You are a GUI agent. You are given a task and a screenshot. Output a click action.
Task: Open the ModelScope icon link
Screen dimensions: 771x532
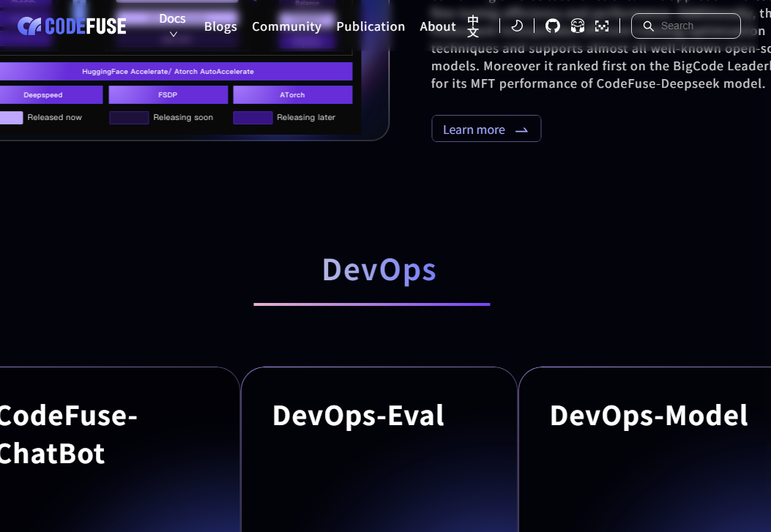point(602,26)
